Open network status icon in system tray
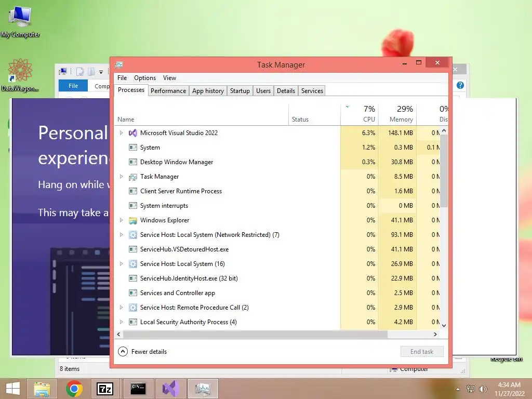Image resolution: width=532 pixels, height=399 pixels. [471, 389]
